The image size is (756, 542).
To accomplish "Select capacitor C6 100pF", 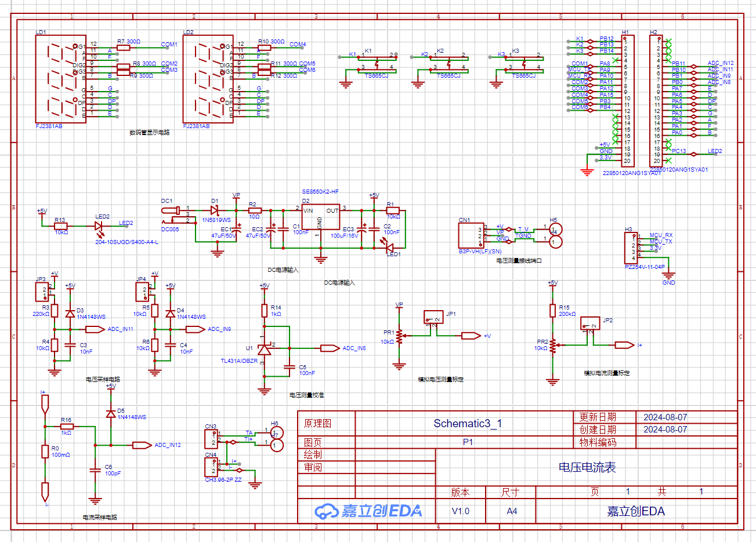I will coord(95,470).
